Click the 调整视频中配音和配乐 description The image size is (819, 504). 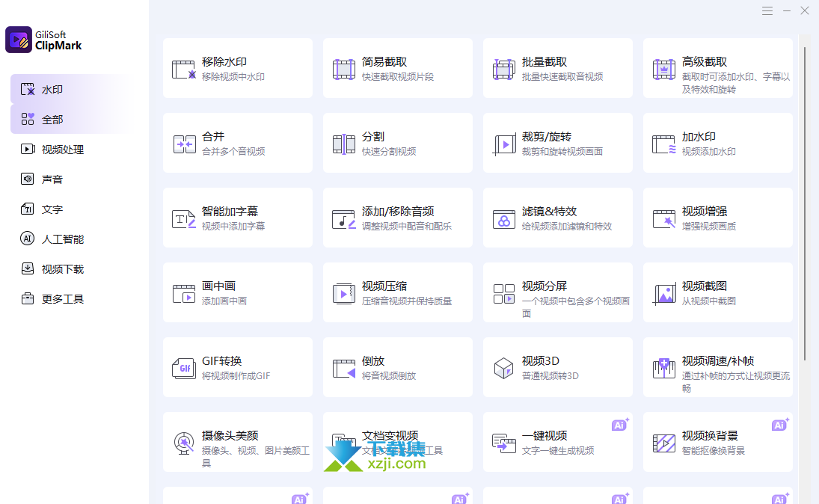point(406,226)
